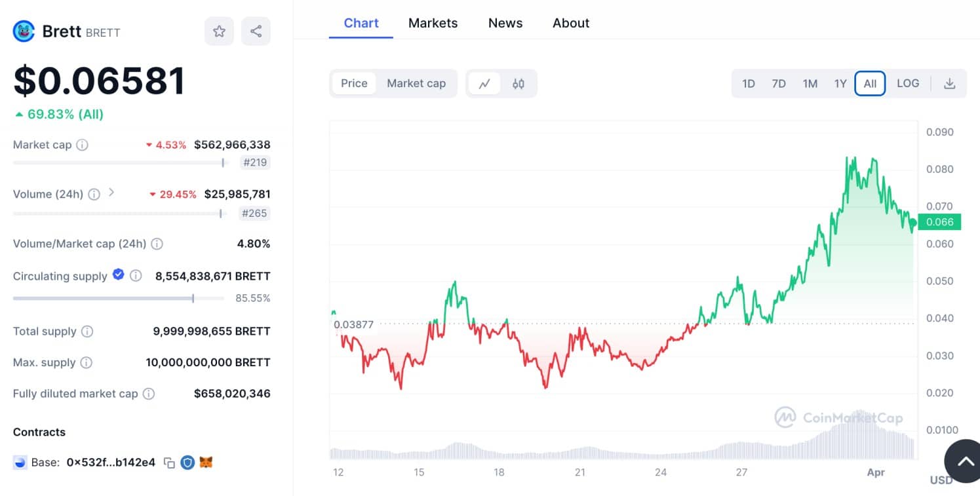
Task: Click the 9,999,998,655 BRETT total supply
Action: pyautogui.click(x=212, y=332)
